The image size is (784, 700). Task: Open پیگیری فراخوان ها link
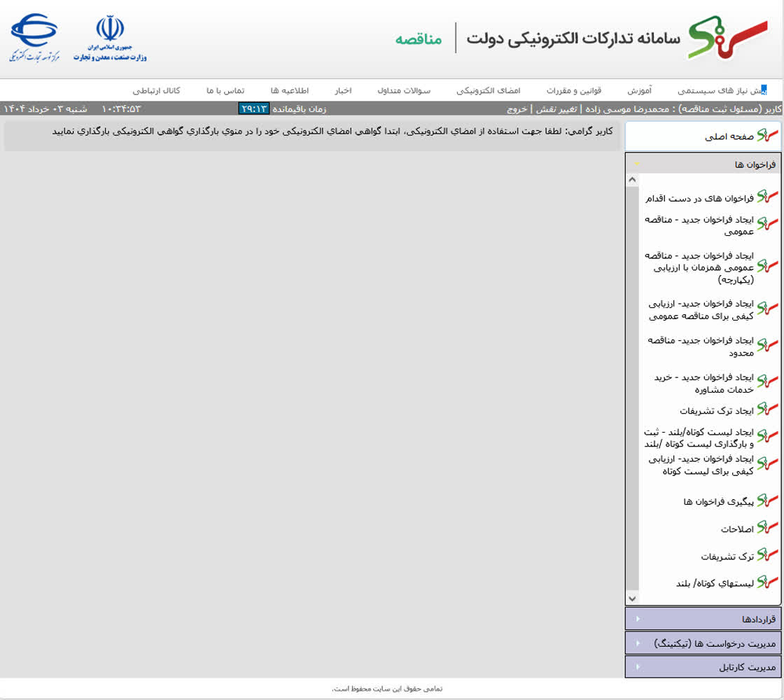coord(718,501)
